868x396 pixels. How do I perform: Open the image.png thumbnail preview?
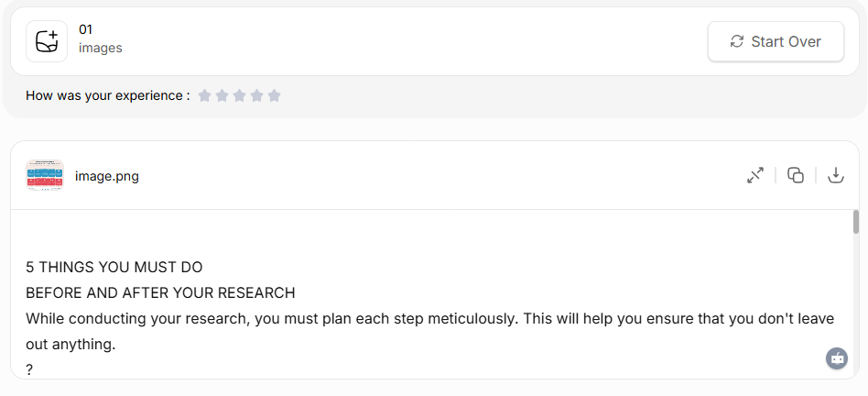tap(45, 175)
